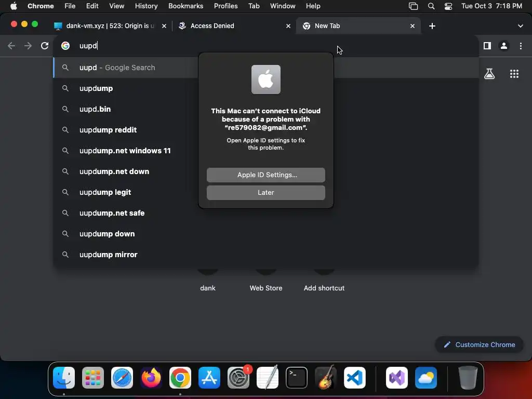The width and height of the screenshot is (532, 399).
Task: Open the Trash in the Dock
Action: coord(468,378)
